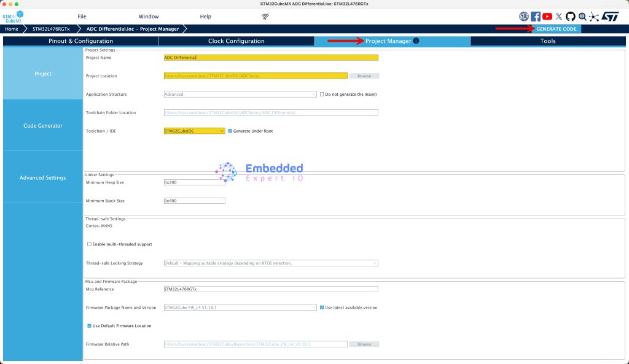The image size is (629, 364).
Task: Click the ST logo icon
Action: (610, 17)
